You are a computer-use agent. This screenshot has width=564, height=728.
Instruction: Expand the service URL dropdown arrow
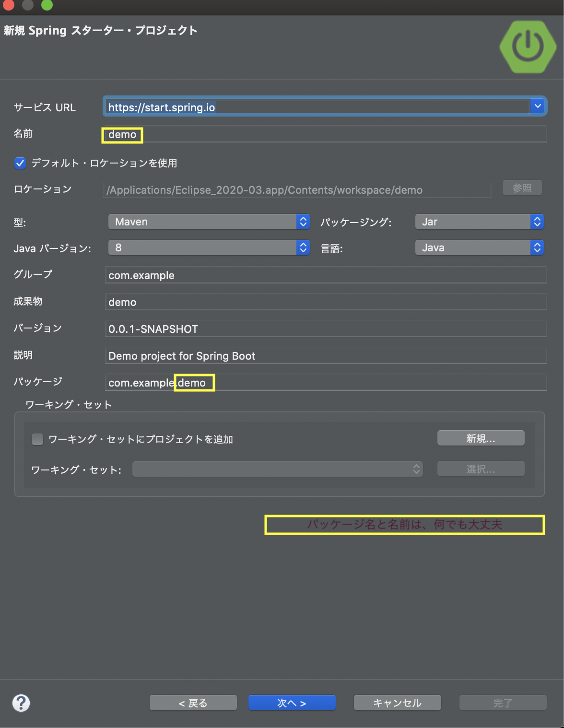click(537, 106)
